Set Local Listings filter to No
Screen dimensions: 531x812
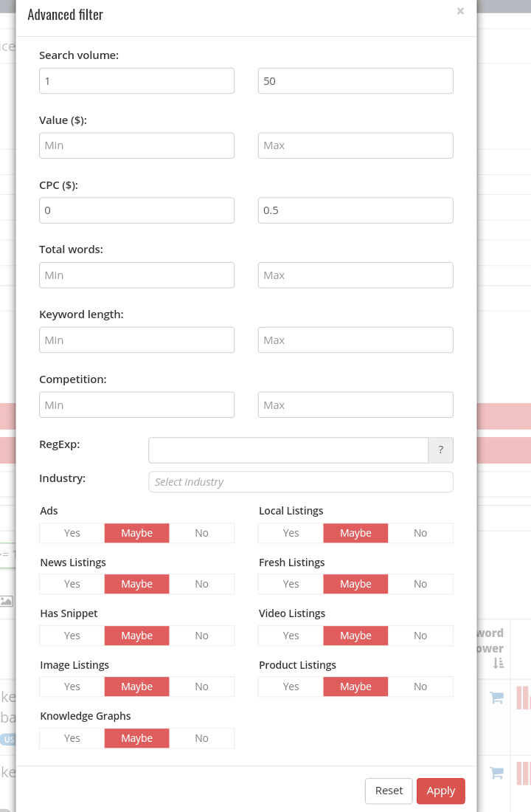tap(420, 533)
